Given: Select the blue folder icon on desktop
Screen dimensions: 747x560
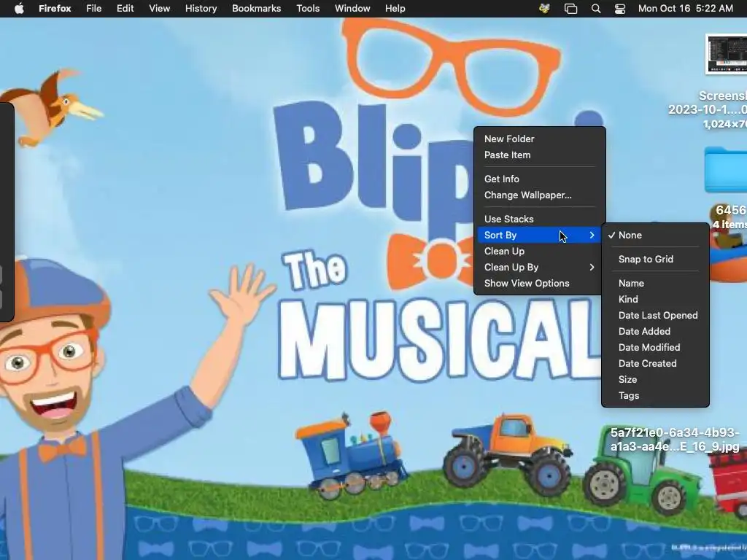Looking at the screenshot, I should coord(726,169).
